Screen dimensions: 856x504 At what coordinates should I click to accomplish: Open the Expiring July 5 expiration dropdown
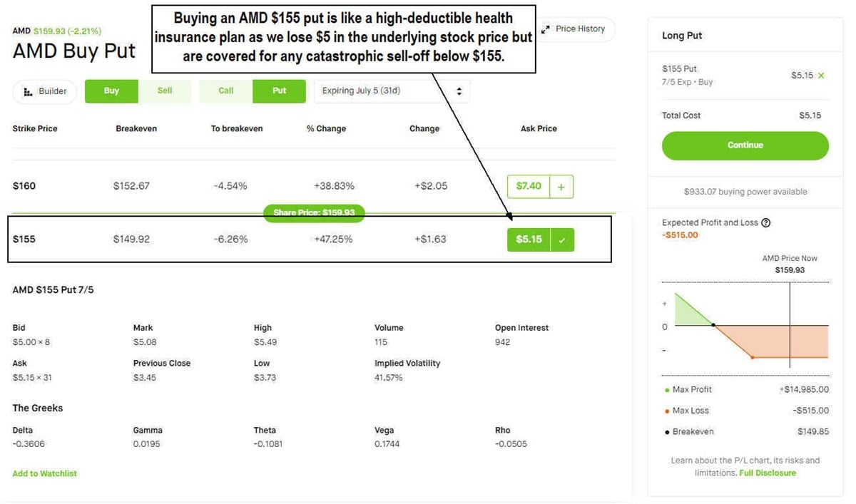click(x=385, y=91)
